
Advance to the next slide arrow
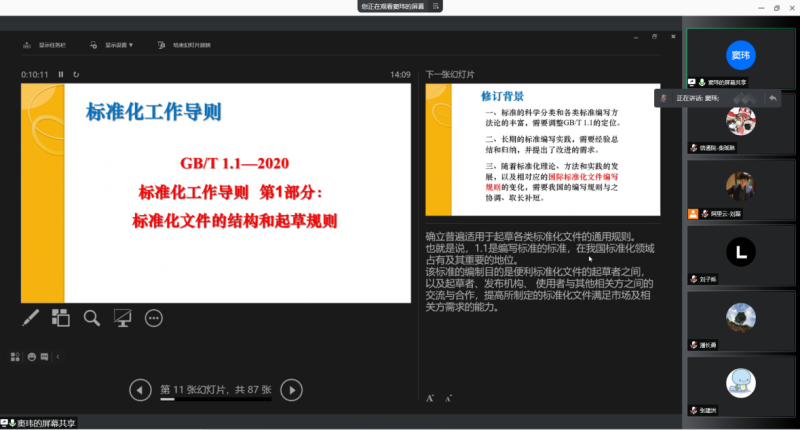pyautogui.click(x=291, y=390)
